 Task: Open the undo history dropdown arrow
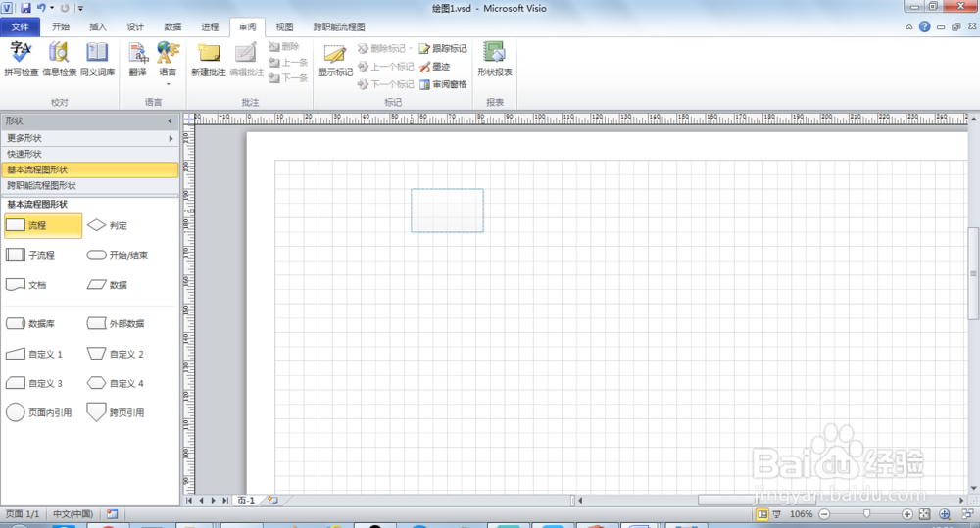52,8
